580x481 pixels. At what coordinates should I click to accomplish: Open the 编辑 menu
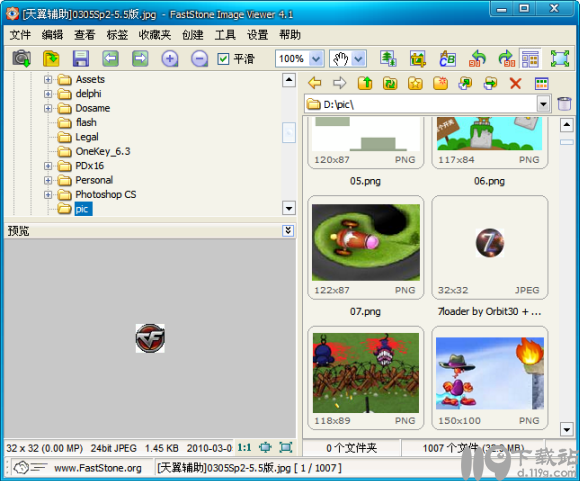point(52,35)
